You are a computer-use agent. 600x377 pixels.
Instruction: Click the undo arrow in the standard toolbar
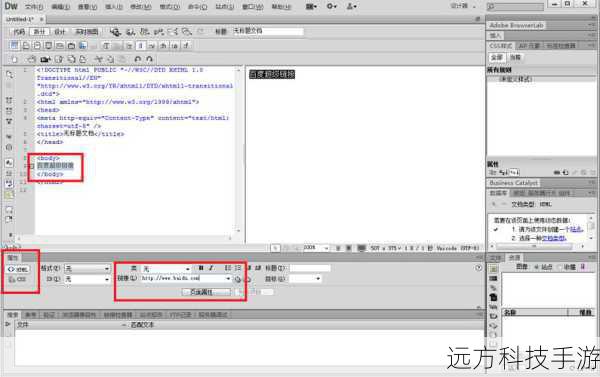(x=138, y=59)
